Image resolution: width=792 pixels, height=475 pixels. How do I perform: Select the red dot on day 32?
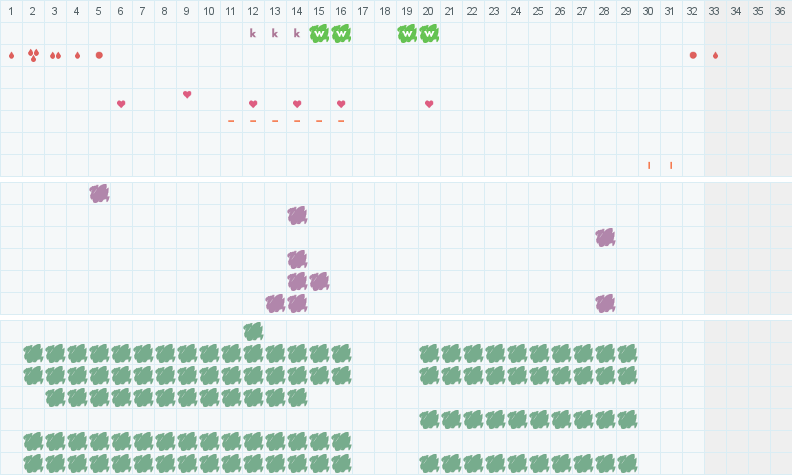tap(693, 55)
